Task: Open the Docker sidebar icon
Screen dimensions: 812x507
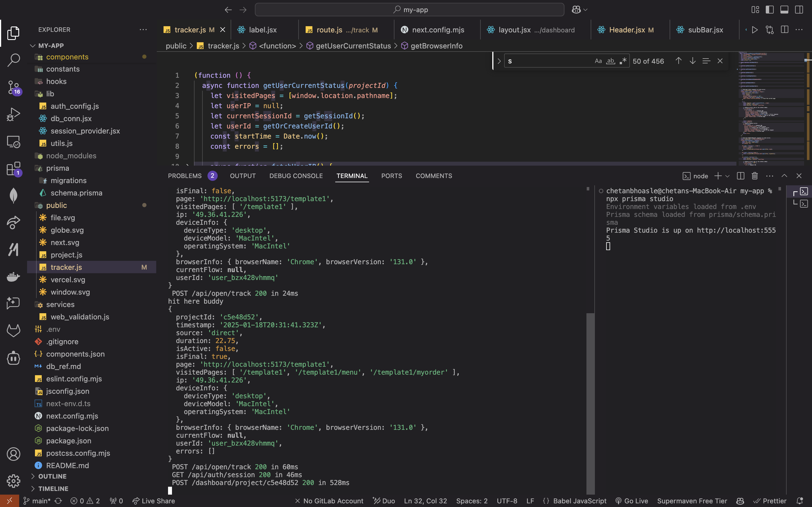Action: coord(14,277)
